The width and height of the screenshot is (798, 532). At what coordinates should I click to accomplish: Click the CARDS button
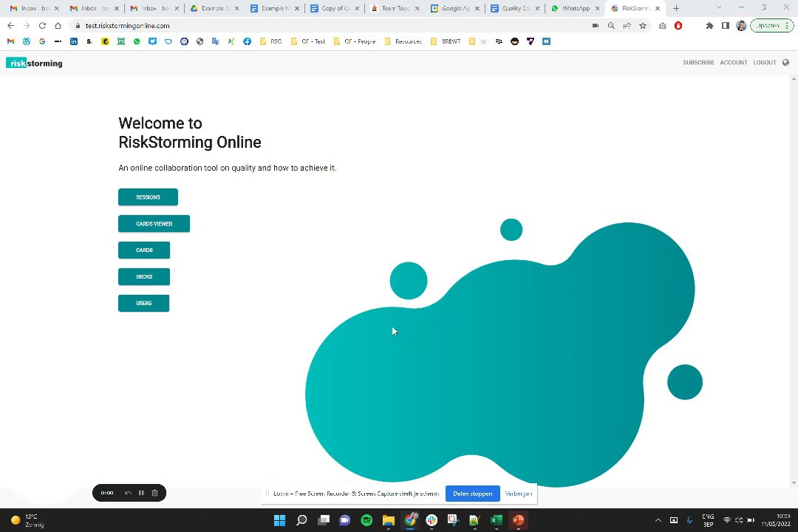pyautogui.click(x=144, y=250)
